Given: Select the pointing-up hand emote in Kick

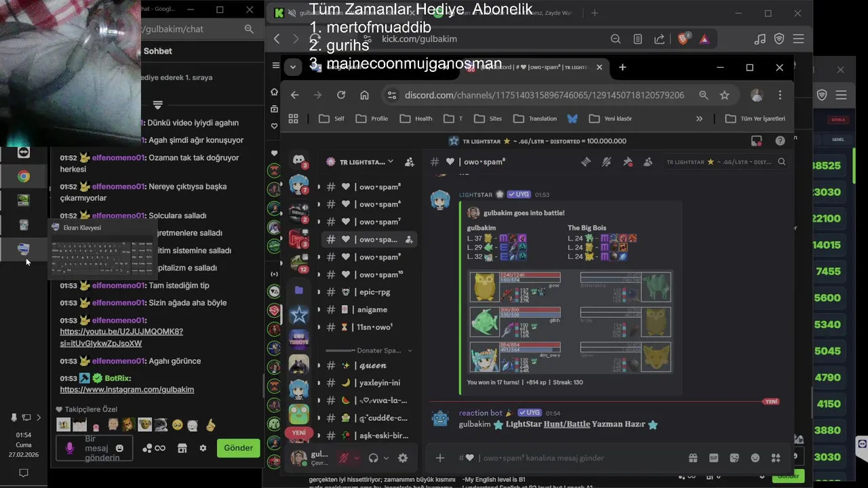Looking at the screenshot, I should click(x=210, y=425).
